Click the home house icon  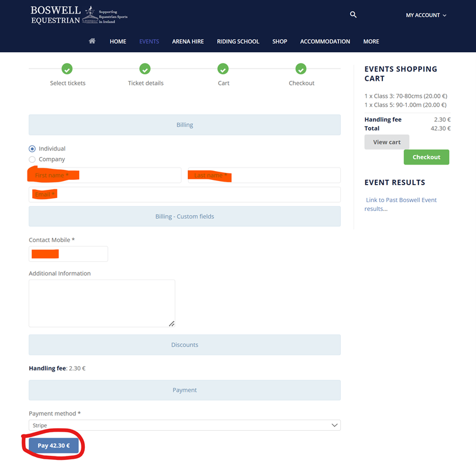92,41
